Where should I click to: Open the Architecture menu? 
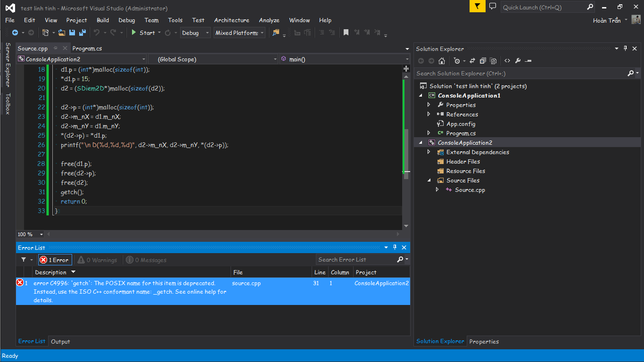tap(231, 20)
